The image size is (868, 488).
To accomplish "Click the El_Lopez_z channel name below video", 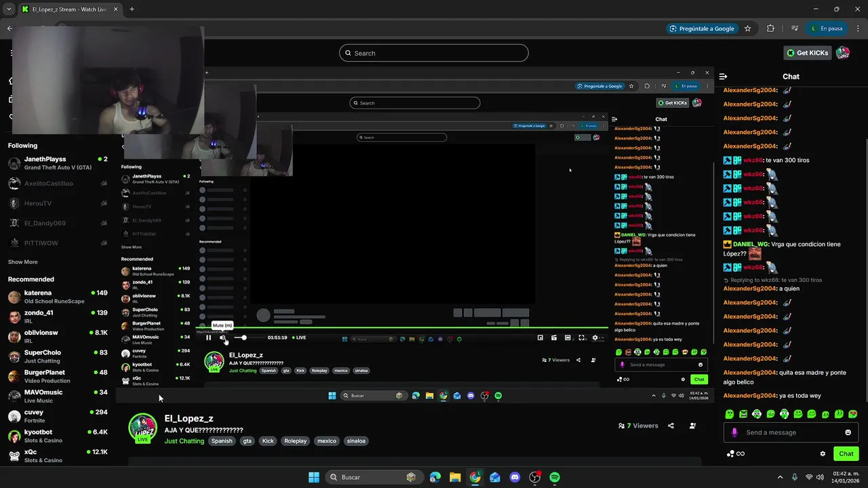I will [x=189, y=419].
